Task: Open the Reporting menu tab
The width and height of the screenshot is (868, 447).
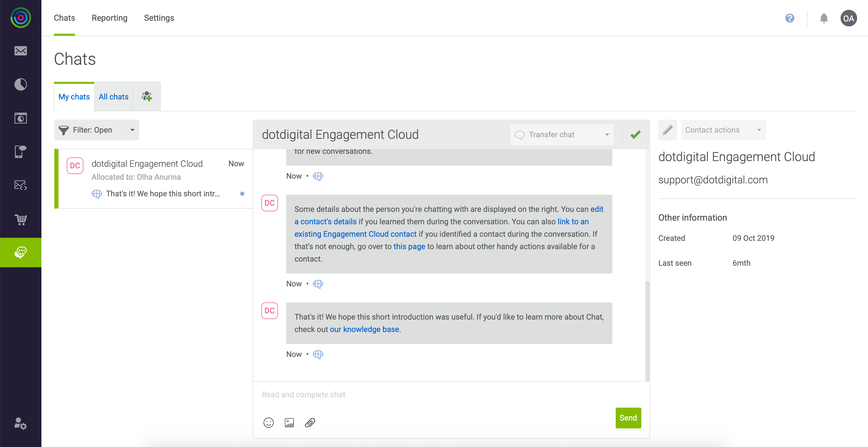Action: click(x=109, y=18)
